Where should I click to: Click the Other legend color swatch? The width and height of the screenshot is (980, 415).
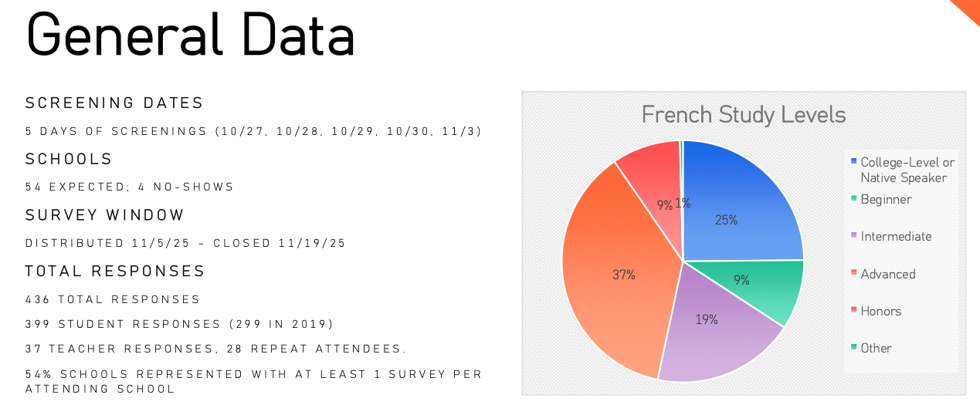pos(853,348)
